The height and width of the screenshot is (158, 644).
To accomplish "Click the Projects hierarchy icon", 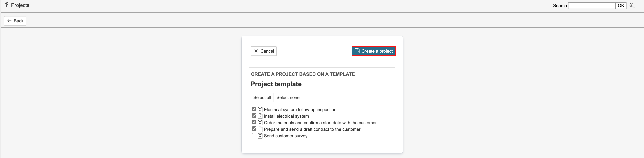I will pos(7,5).
